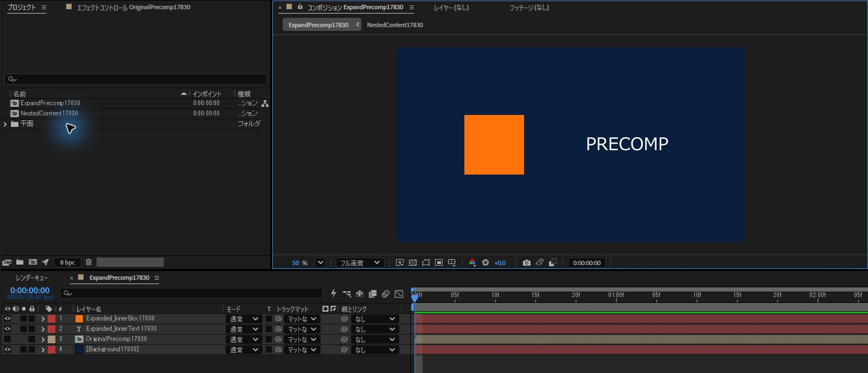
Task: Enable Motion Blur for the timeline
Action: [x=386, y=294]
